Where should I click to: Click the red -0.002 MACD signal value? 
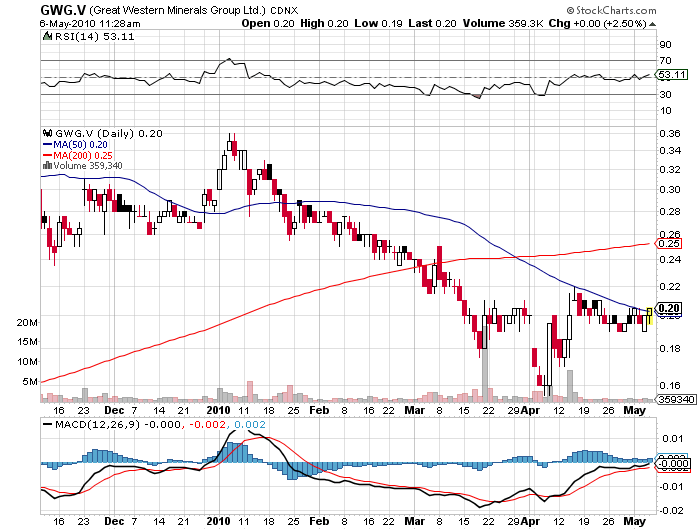[207, 425]
